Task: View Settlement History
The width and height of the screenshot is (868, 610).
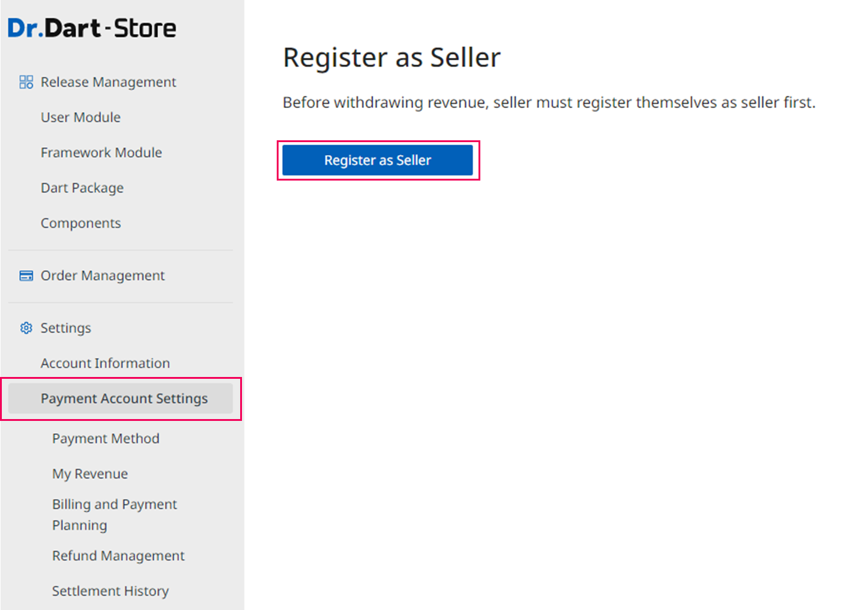Action: [110, 591]
